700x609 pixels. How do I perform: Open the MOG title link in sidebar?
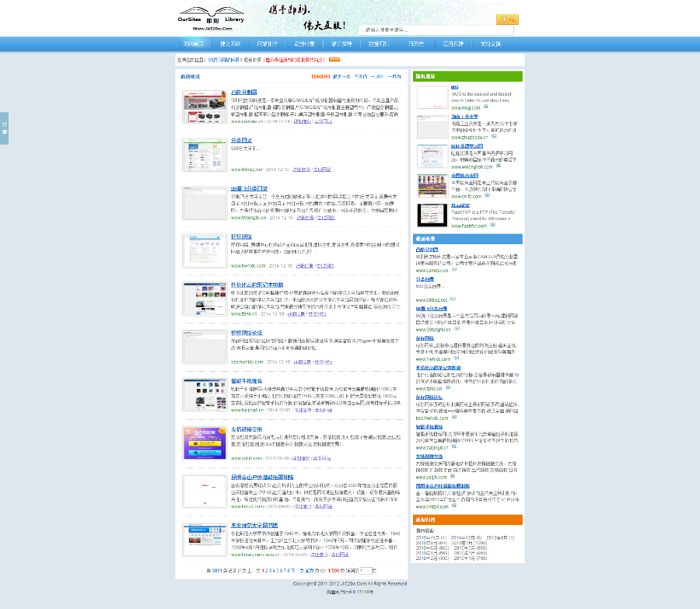tap(454, 87)
